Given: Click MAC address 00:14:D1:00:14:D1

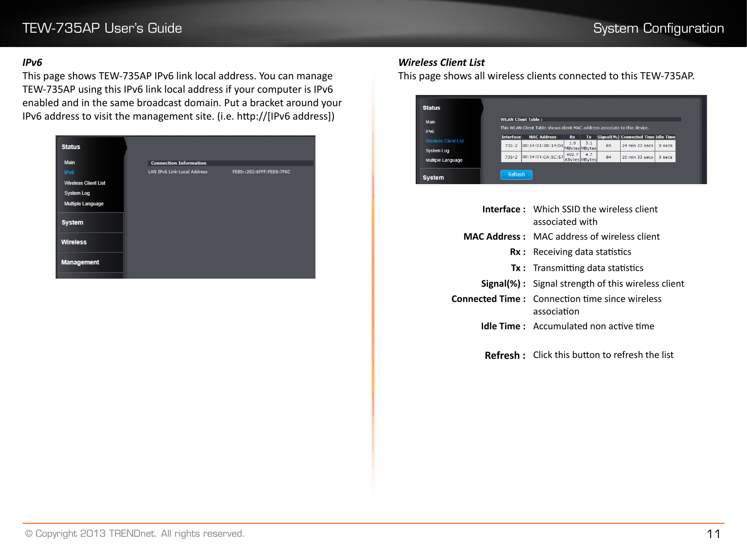Looking at the screenshot, I should pos(543,146).
